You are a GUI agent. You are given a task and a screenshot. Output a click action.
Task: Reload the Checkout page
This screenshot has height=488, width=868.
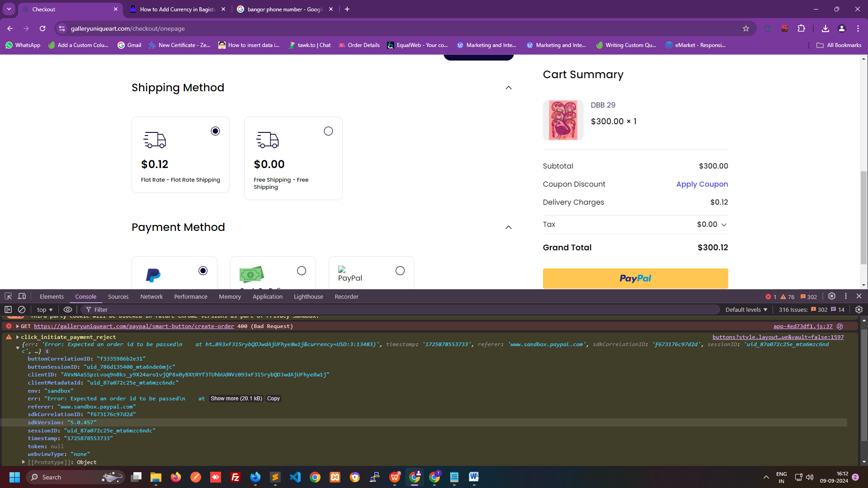pyautogui.click(x=42, y=28)
